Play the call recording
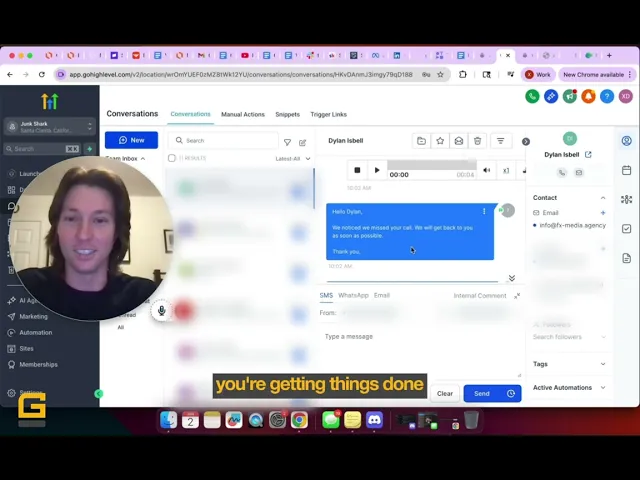The image size is (640, 480). (377, 170)
